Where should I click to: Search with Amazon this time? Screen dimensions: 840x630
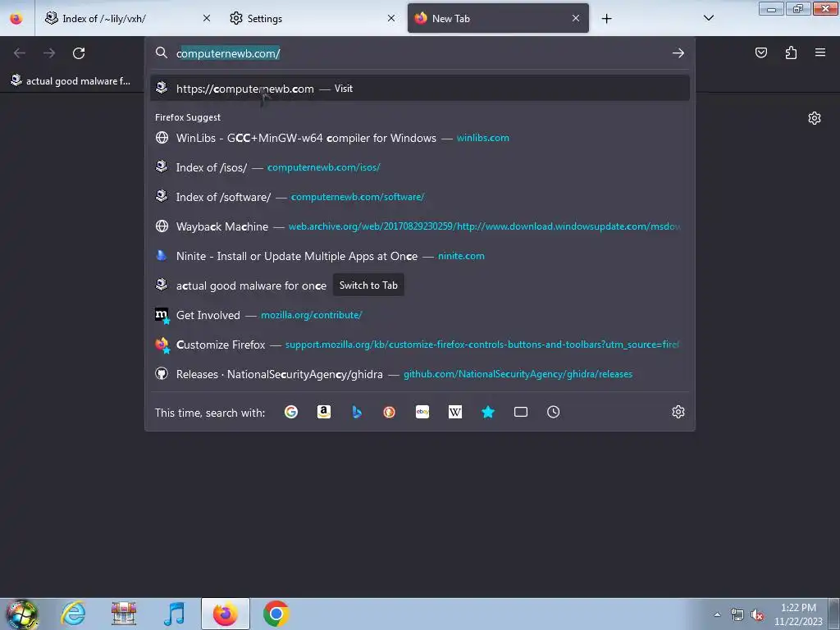(324, 412)
